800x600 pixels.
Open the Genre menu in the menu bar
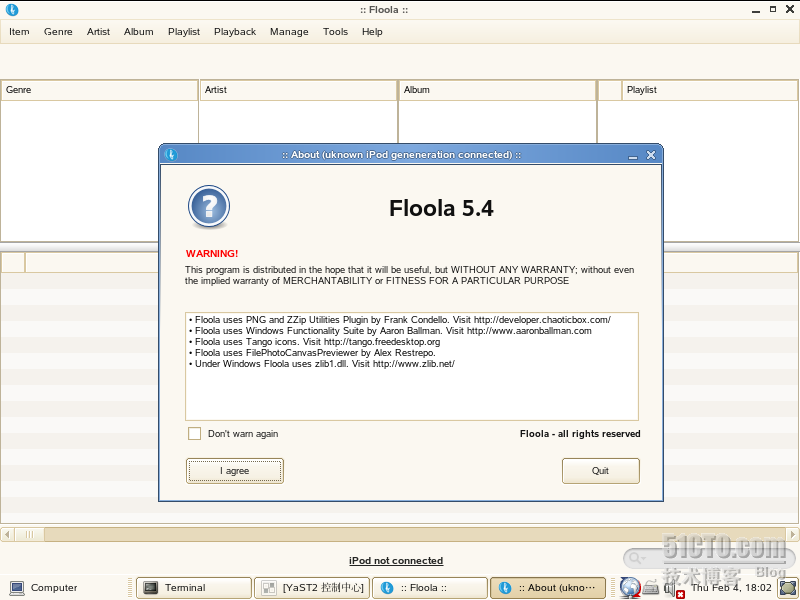58,32
